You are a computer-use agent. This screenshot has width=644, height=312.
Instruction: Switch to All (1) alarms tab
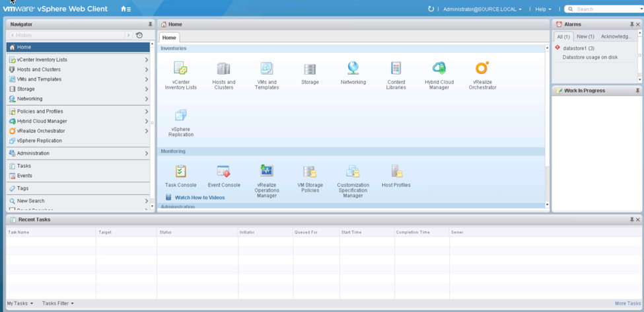pos(563,36)
